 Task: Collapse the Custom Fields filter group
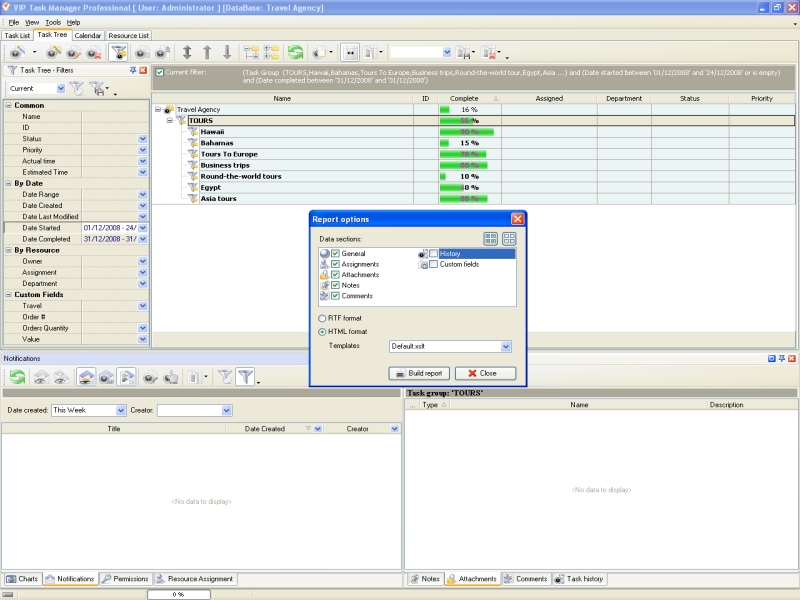coord(8,294)
